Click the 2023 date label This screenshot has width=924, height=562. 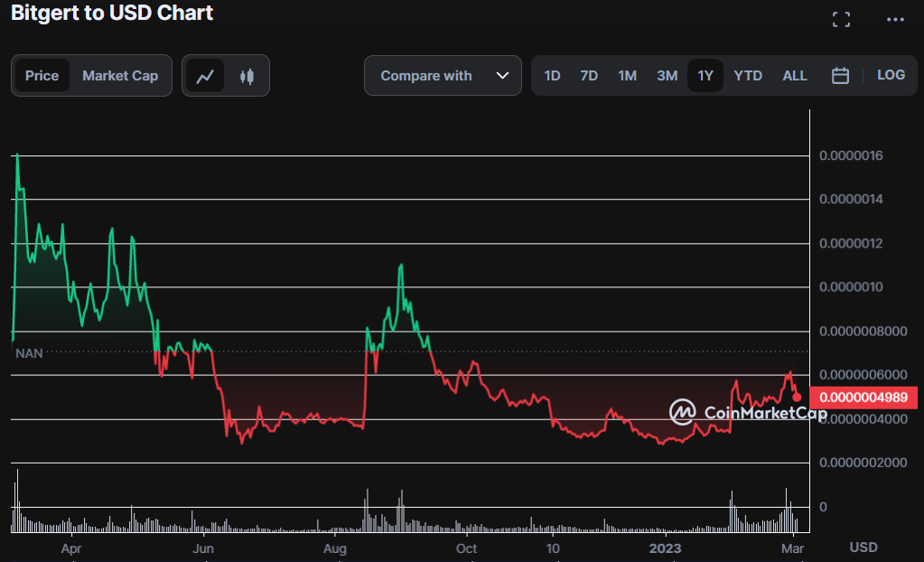(665, 548)
